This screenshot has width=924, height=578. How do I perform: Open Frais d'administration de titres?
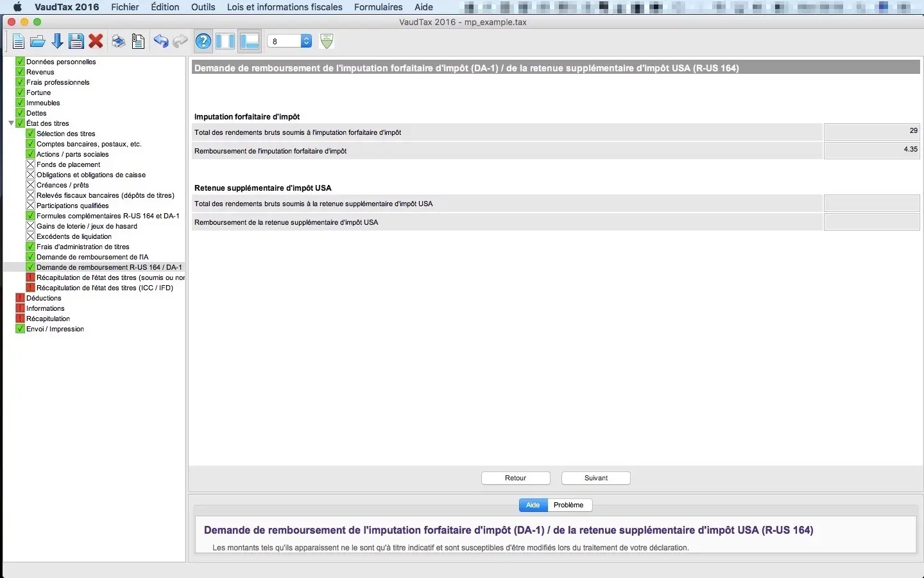83,247
